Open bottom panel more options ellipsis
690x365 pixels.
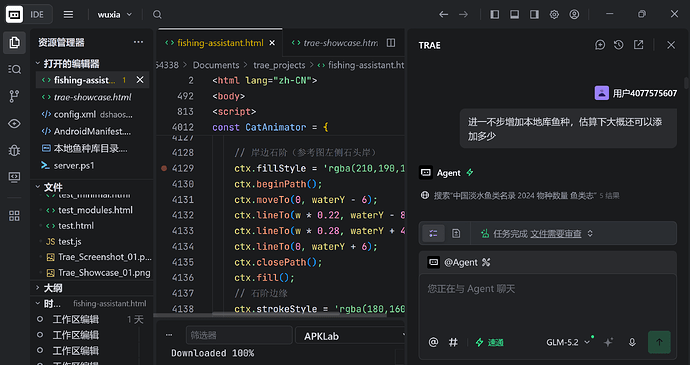[169, 335]
